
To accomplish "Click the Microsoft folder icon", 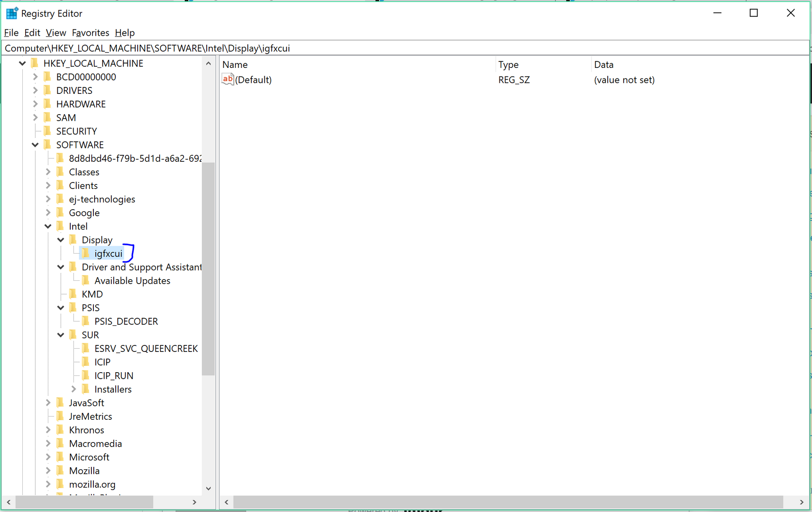I will tap(60, 457).
